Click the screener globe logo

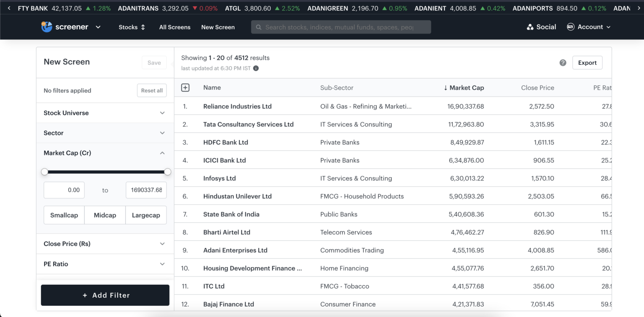[47, 27]
